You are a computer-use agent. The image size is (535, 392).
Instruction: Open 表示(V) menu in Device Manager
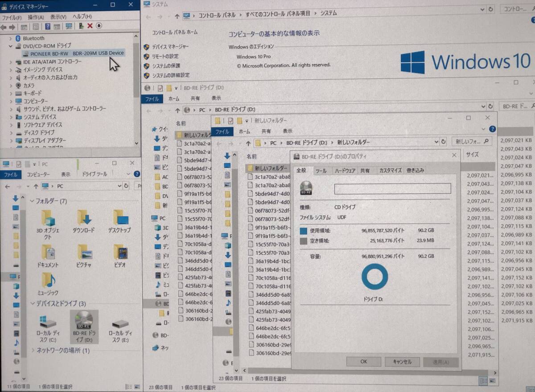(x=58, y=17)
